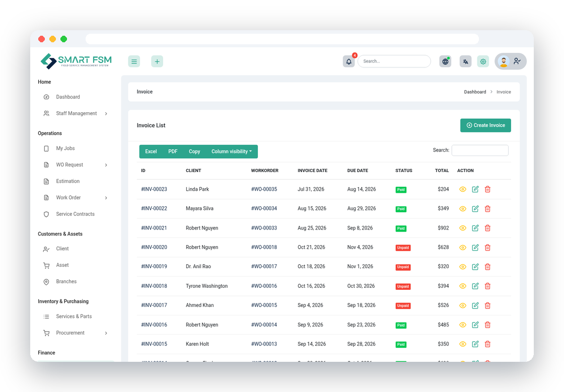The width and height of the screenshot is (564, 392).
Task: Open work order link #WO-00035
Action: pyautogui.click(x=264, y=189)
